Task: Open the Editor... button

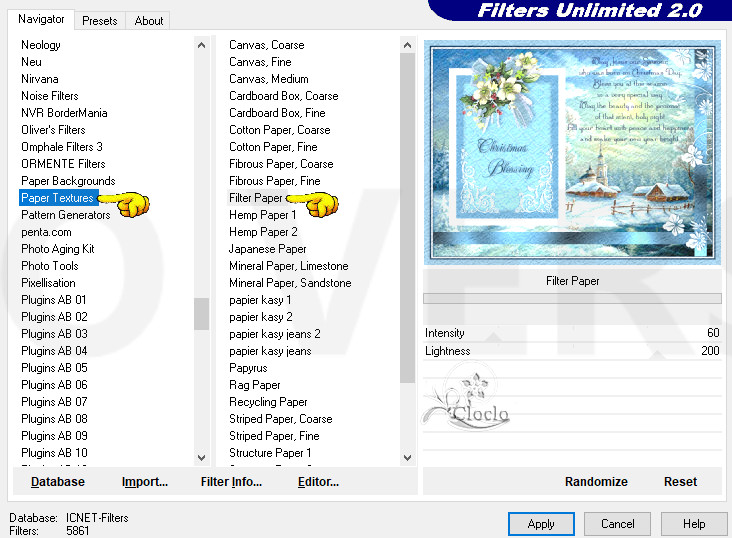Action: [x=318, y=481]
